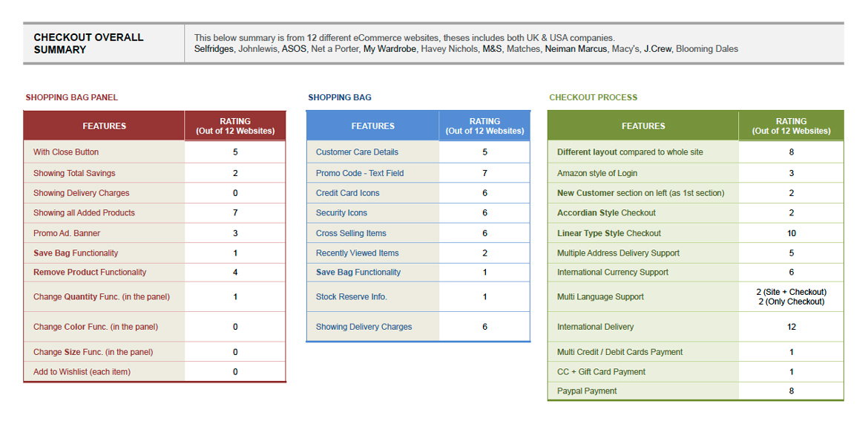Viewport: 868px width, 430px height.
Task: Click 'Promo Code - Text Field' label
Action: coord(360,173)
